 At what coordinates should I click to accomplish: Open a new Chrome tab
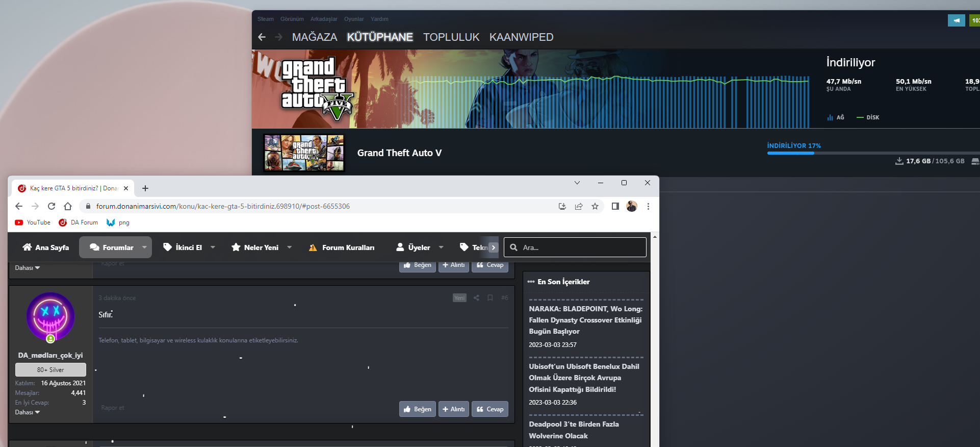point(145,188)
